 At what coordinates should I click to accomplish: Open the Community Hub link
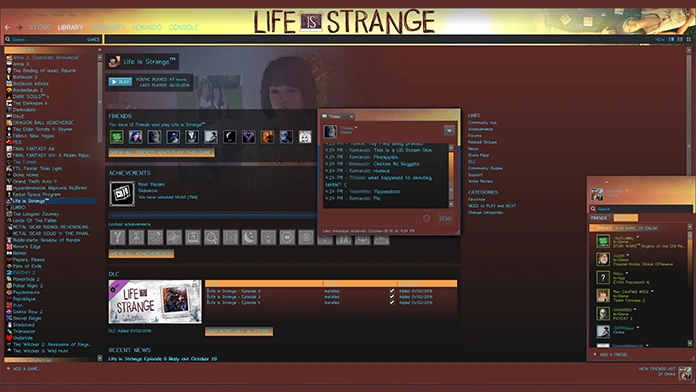point(482,123)
